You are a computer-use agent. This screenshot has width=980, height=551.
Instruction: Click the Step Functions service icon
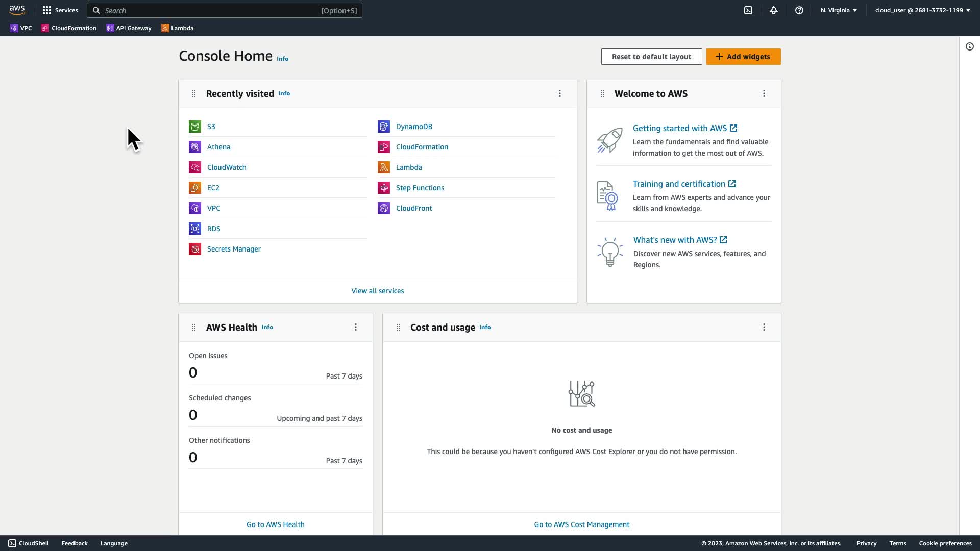(384, 188)
